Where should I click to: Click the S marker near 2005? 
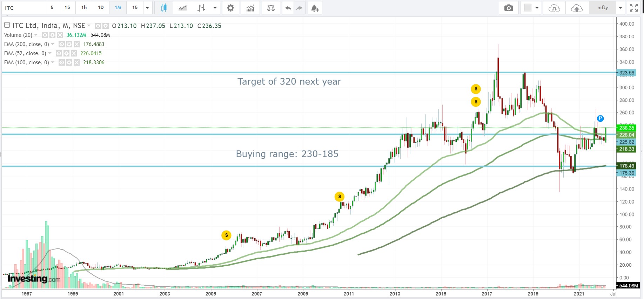226,235
